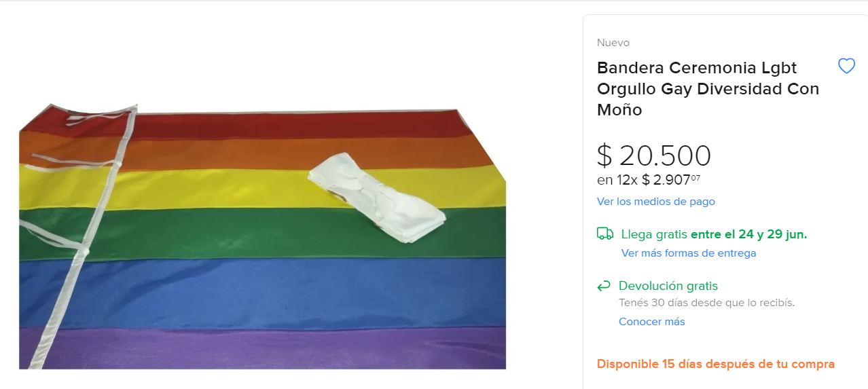Click the "Llega gratis" delivery date text
Image resolution: width=868 pixels, height=389 pixels.
[714, 234]
